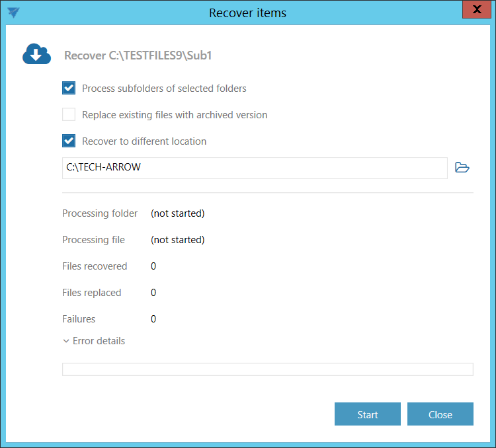Click the Processing file (not started) status

pyautogui.click(x=177, y=240)
